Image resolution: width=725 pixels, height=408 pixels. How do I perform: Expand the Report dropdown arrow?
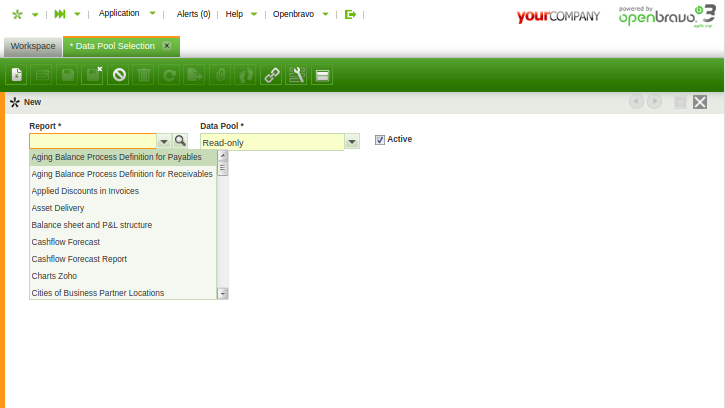click(164, 142)
